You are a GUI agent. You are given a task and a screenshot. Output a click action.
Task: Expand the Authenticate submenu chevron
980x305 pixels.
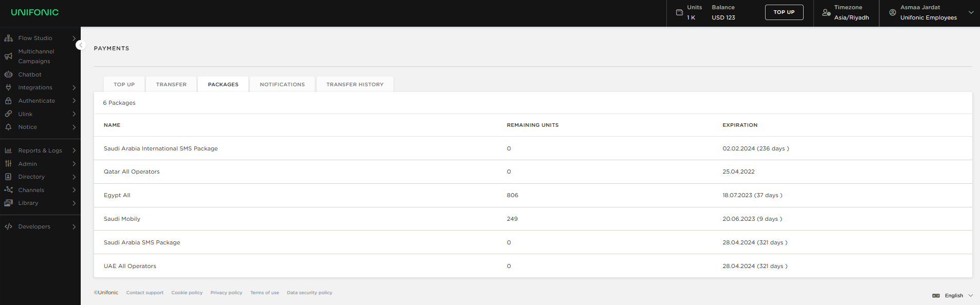(x=74, y=101)
